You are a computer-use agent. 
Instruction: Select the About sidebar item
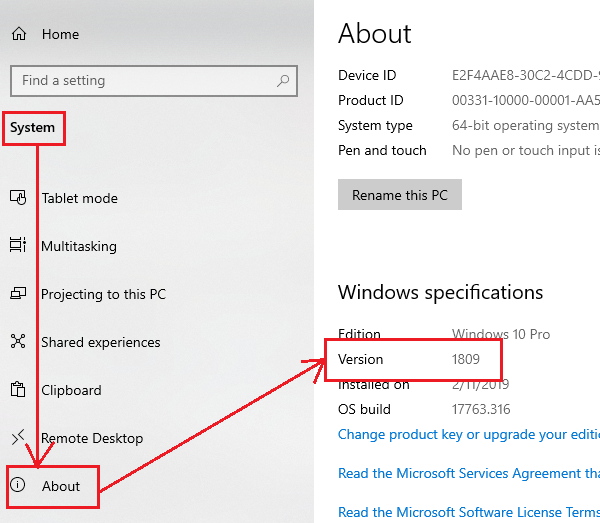(61, 486)
